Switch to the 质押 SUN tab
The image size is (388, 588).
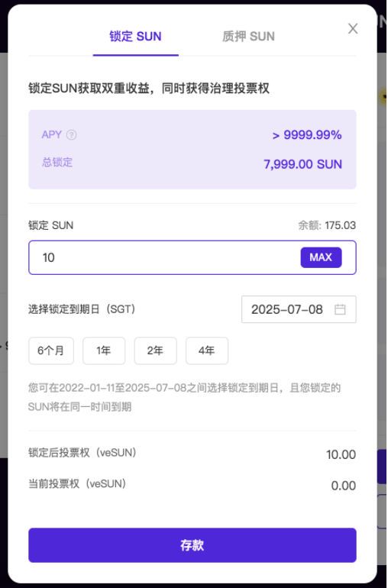pyautogui.click(x=248, y=37)
